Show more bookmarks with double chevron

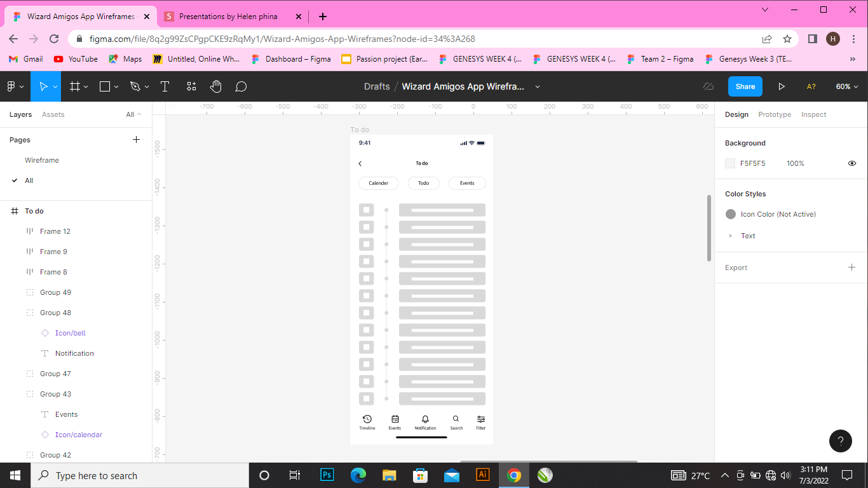[853, 59]
